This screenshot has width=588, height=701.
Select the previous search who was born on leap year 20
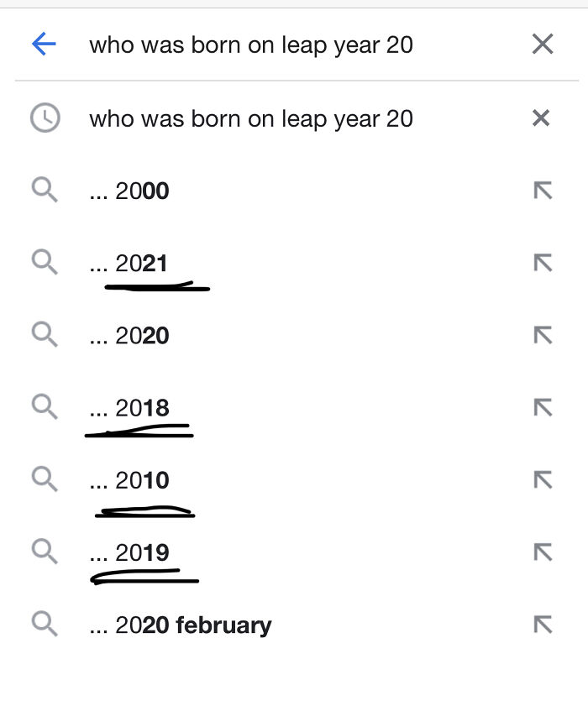pos(251,118)
